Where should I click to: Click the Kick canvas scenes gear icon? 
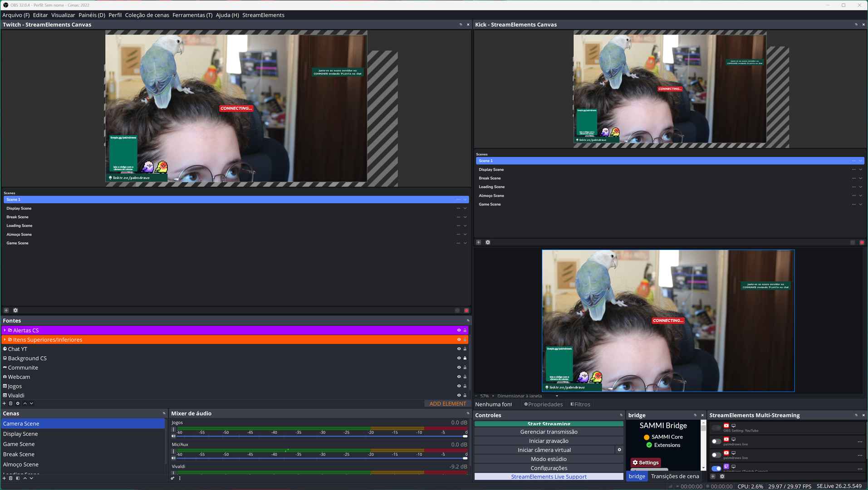pos(488,242)
